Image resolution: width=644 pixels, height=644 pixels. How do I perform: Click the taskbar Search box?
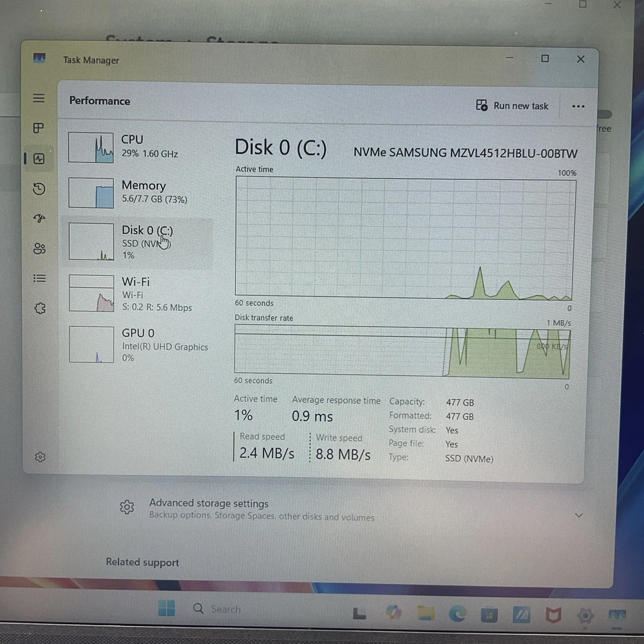point(225,609)
